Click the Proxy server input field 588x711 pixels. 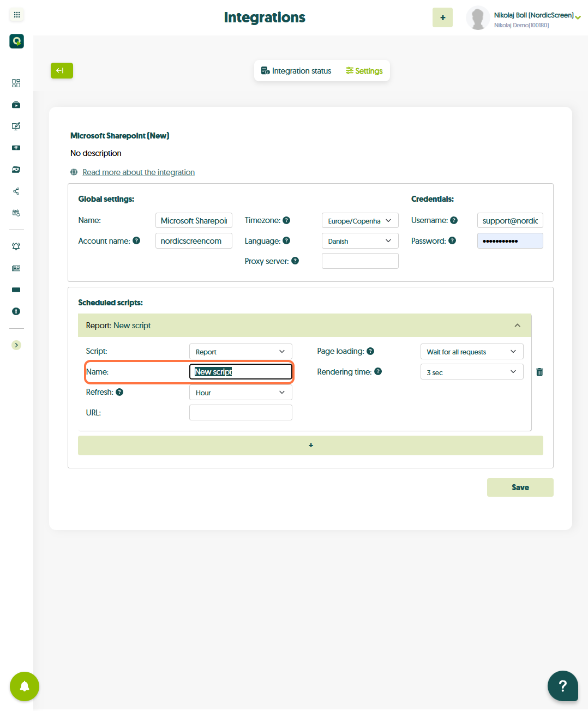coord(360,261)
